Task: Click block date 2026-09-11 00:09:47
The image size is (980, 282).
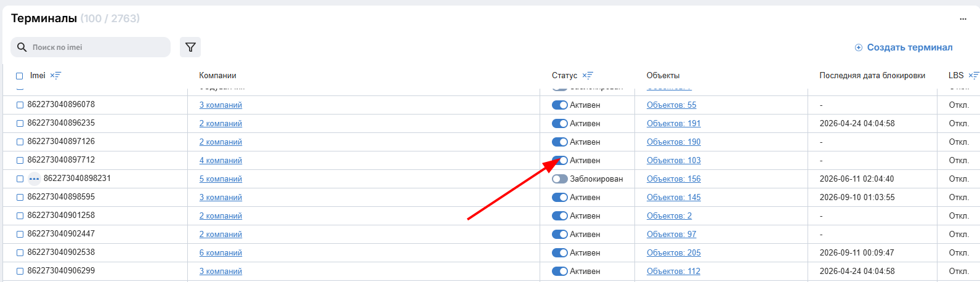Action: [x=857, y=253]
